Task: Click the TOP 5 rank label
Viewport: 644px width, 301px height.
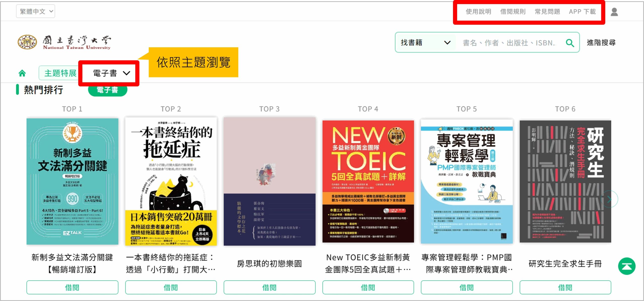Action: [467, 109]
